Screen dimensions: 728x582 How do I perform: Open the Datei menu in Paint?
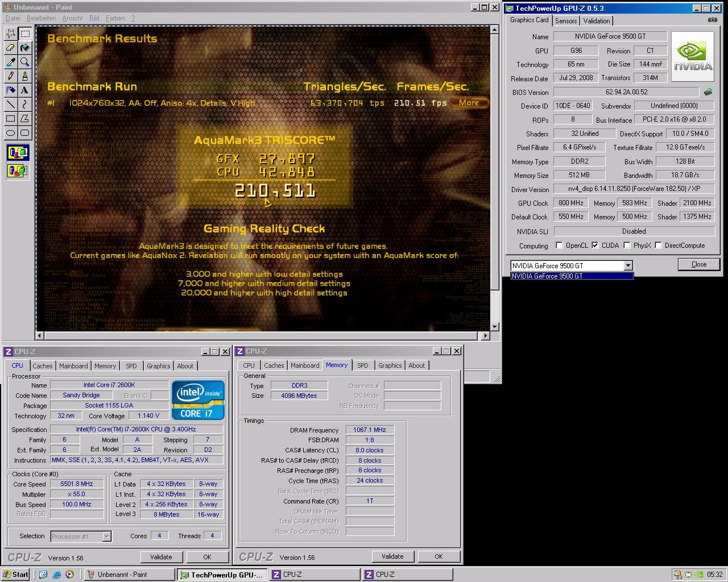[x=13, y=18]
